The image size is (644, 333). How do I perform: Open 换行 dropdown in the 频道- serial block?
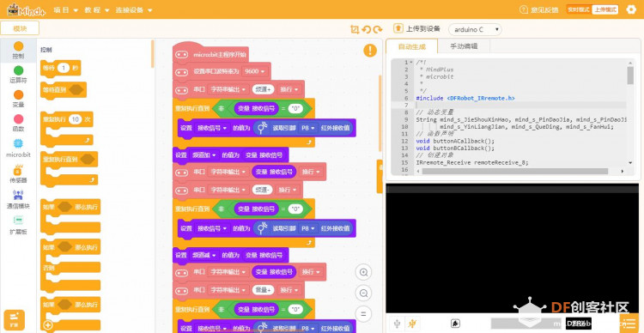coord(287,190)
